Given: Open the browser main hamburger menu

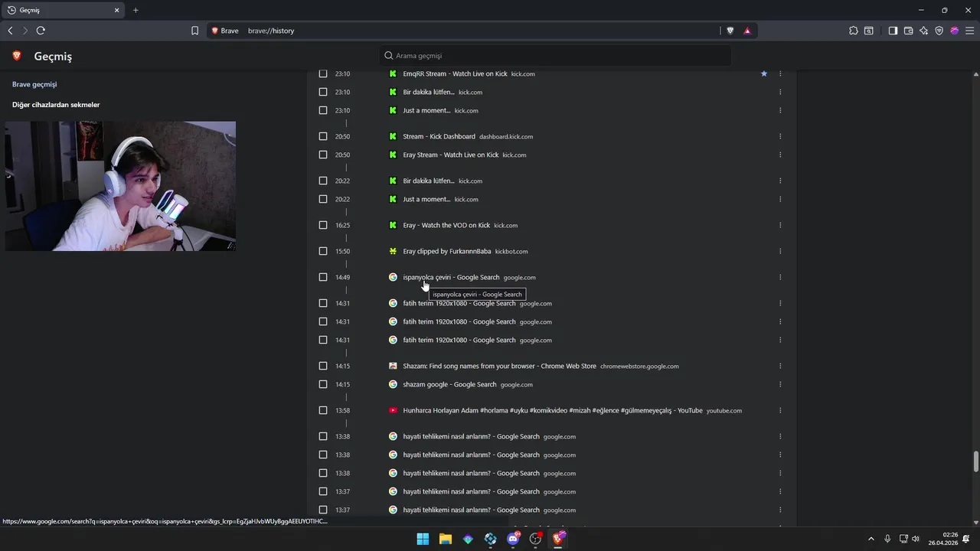Looking at the screenshot, I should pos(969,31).
